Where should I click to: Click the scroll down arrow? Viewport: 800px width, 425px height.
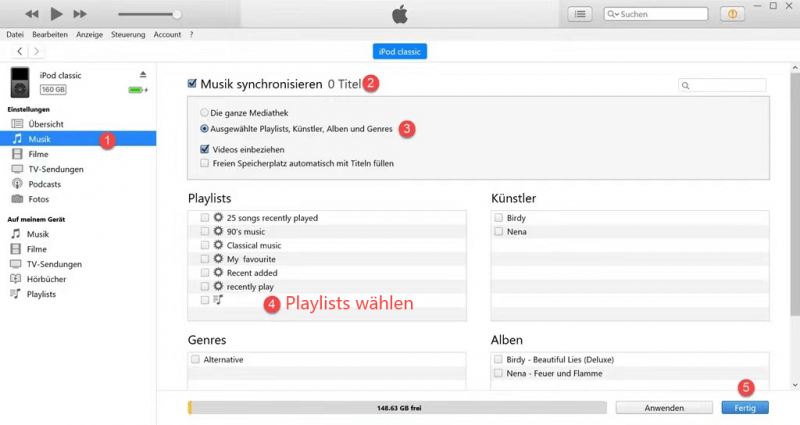[795, 385]
